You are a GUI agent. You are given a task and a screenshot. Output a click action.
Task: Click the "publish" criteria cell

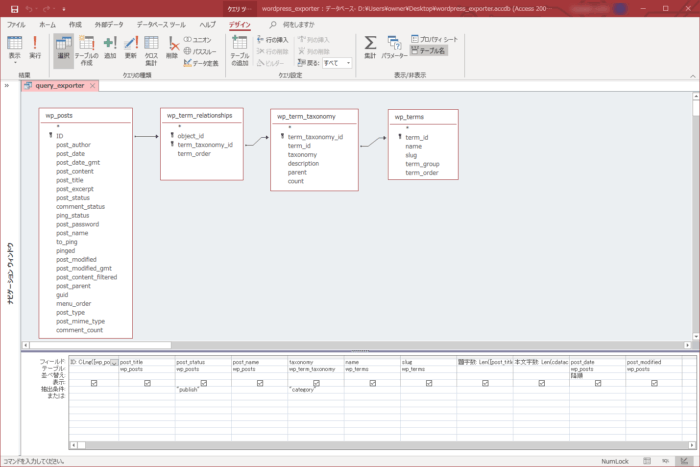(x=203, y=390)
